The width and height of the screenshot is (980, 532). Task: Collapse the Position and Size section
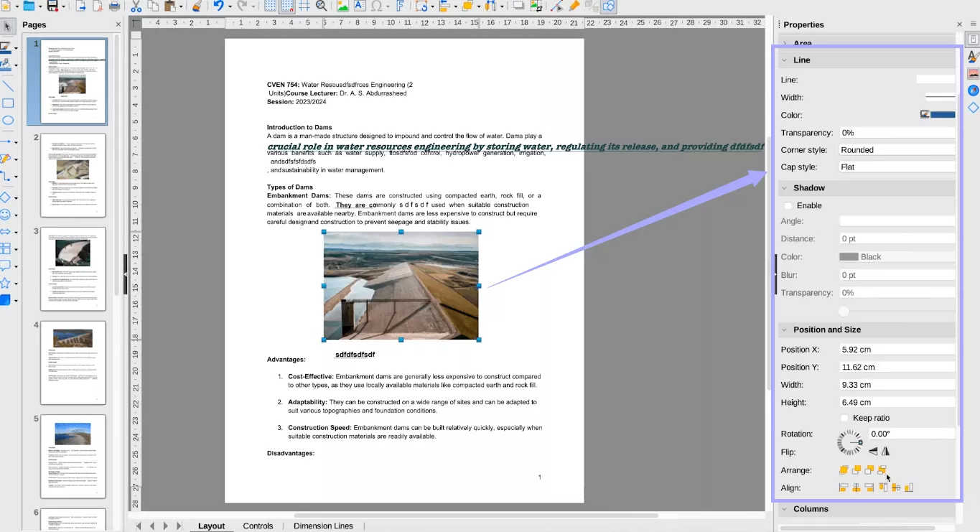pyautogui.click(x=783, y=330)
